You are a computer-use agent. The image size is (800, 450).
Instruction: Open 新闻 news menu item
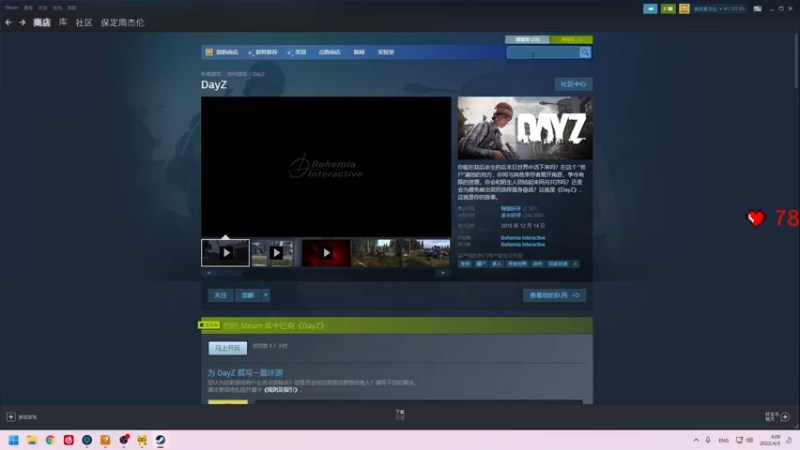pyautogui.click(x=359, y=52)
